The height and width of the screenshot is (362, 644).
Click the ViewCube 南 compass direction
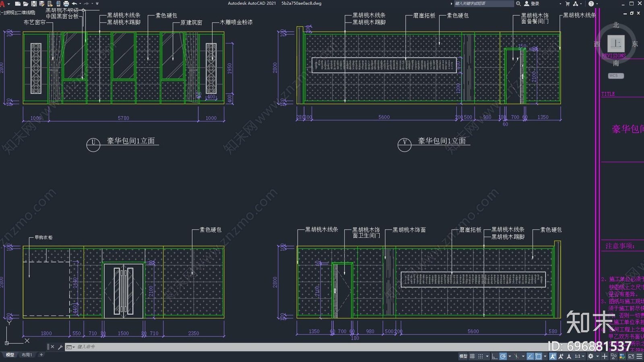click(x=616, y=63)
